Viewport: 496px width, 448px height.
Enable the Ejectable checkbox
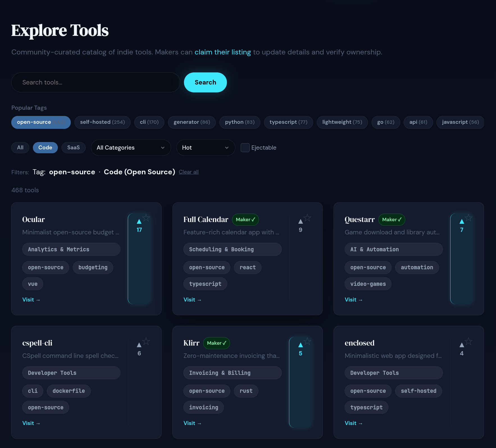click(x=245, y=148)
